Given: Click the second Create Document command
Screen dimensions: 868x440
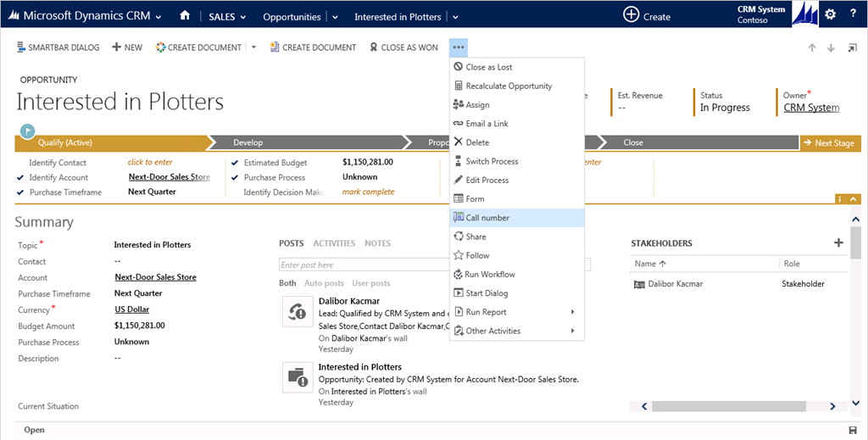Looking at the screenshot, I should coord(314,47).
